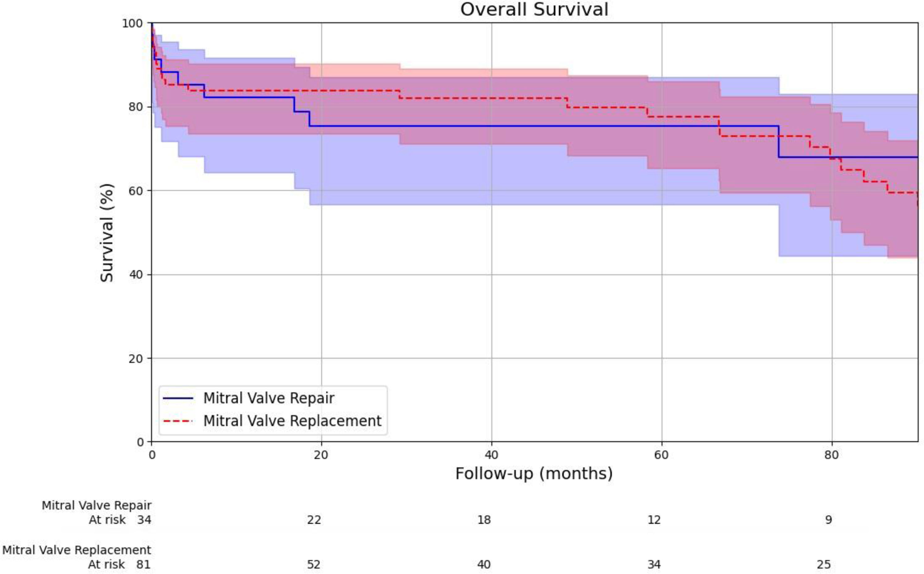924x574 pixels.
Task: Click the red dashed line sample in the legend
Action: coord(178,421)
